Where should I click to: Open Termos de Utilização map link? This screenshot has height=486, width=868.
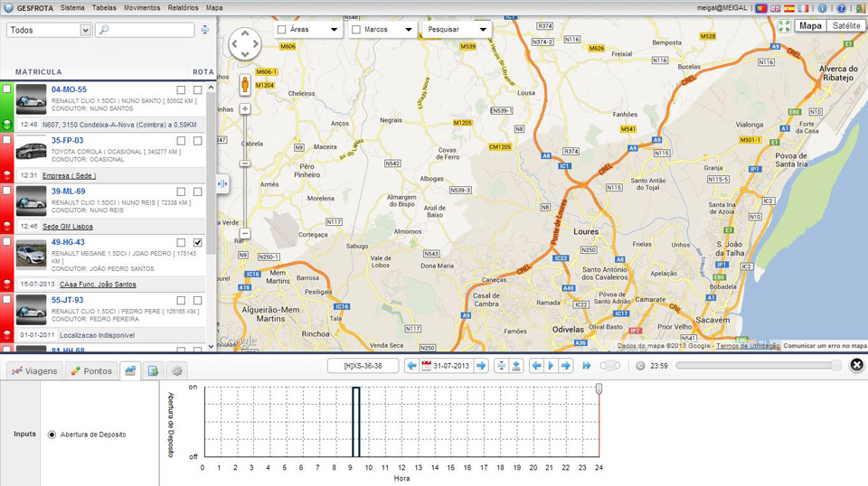pos(748,346)
